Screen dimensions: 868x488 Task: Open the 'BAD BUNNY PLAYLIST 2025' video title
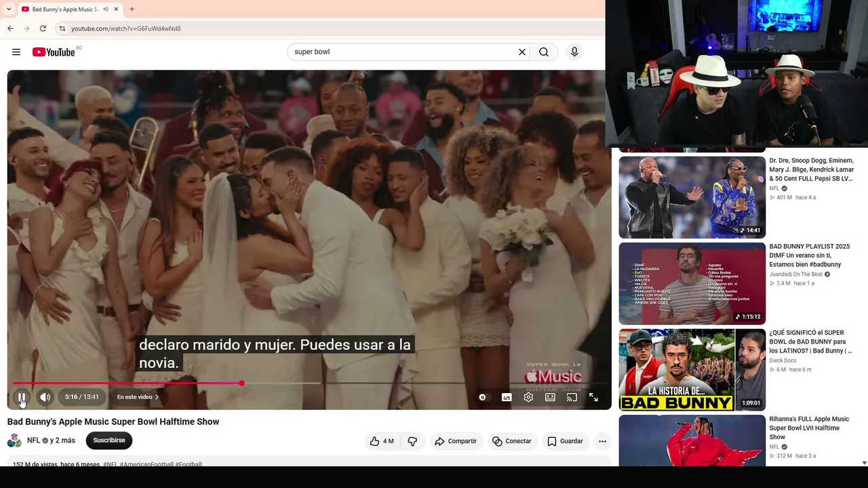click(810, 256)
